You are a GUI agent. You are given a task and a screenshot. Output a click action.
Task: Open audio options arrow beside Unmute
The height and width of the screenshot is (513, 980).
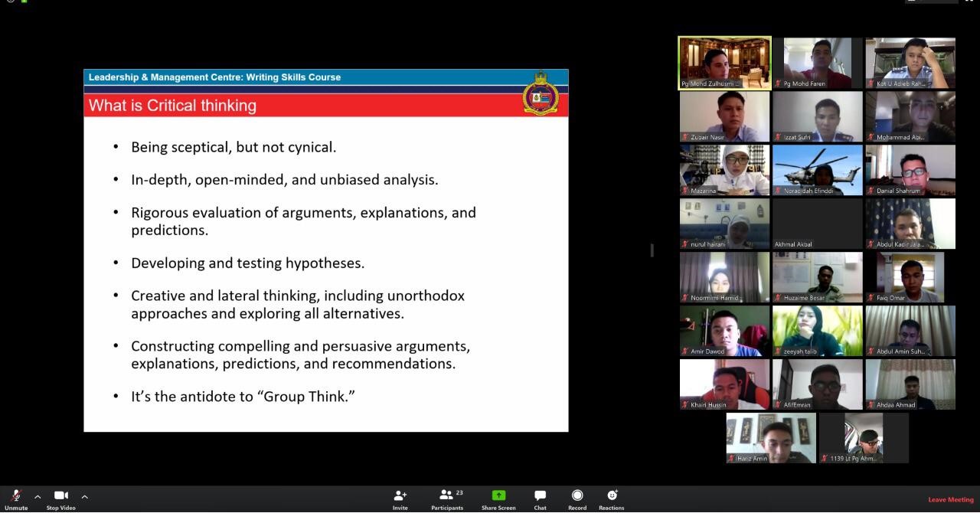point(38,497)
